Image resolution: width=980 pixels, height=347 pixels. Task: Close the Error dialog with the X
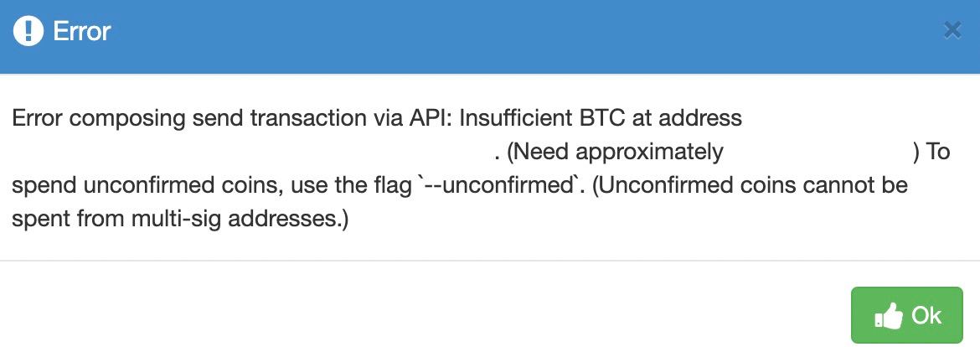point(952,30)
